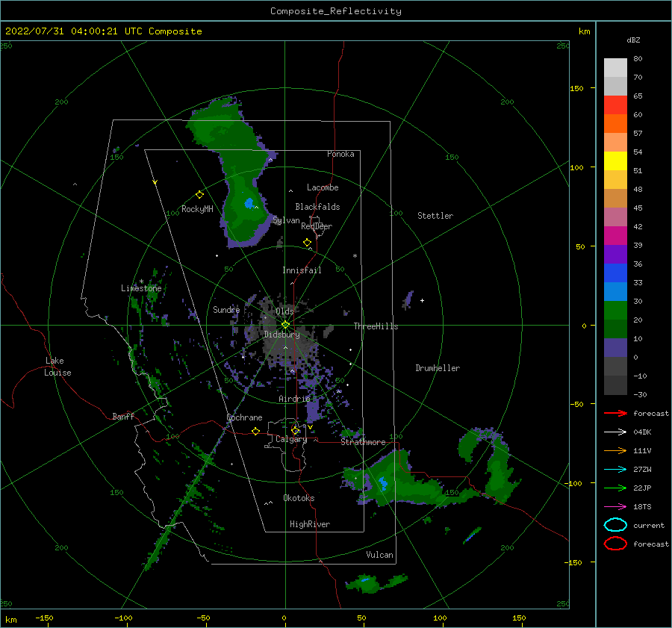Click the cyan current ellipse icon
Image resolution: width=672 pixels, height=628 pixels.
point(615,525)
